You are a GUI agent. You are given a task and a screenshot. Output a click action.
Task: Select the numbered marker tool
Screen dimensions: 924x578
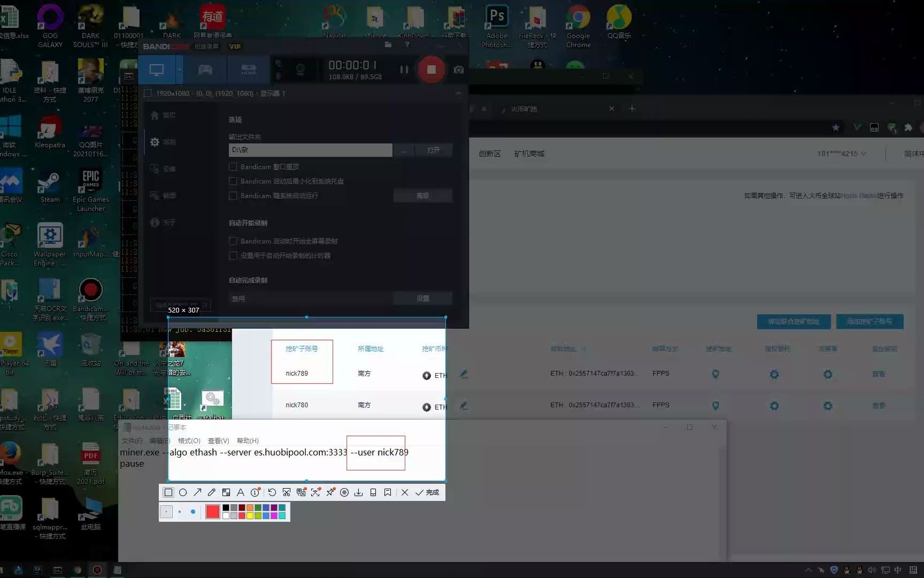pos(256,492)
